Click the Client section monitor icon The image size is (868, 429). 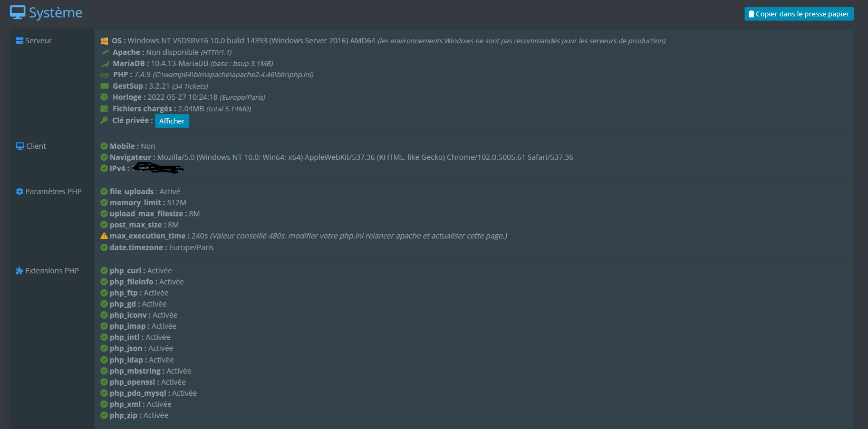[20, 146]
